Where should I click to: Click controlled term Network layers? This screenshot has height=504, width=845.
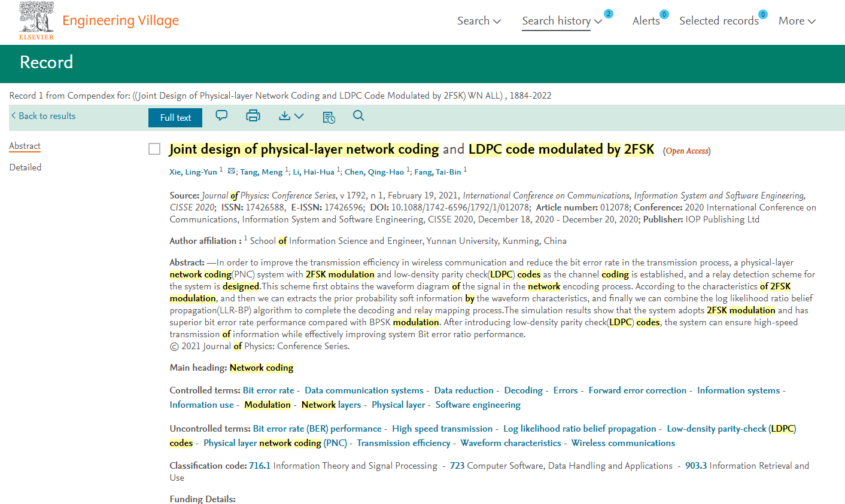point(332,405)
